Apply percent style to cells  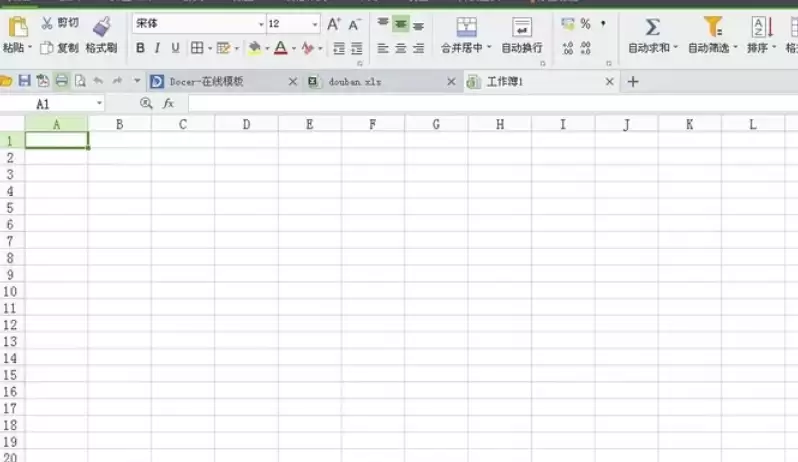click(585, 23)
